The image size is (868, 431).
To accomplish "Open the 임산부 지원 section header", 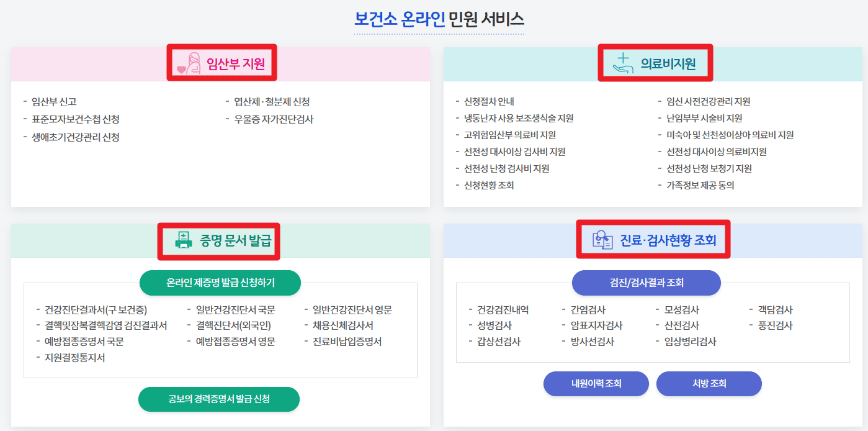I will 236,62.
